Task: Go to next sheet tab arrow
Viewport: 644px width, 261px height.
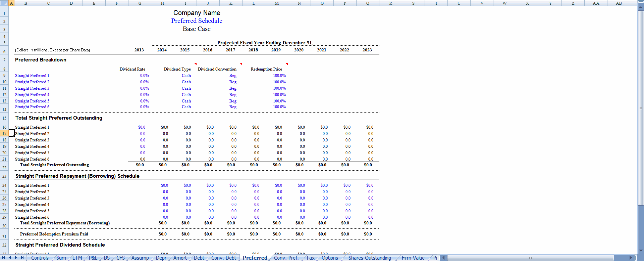Action: coord(16,258)
